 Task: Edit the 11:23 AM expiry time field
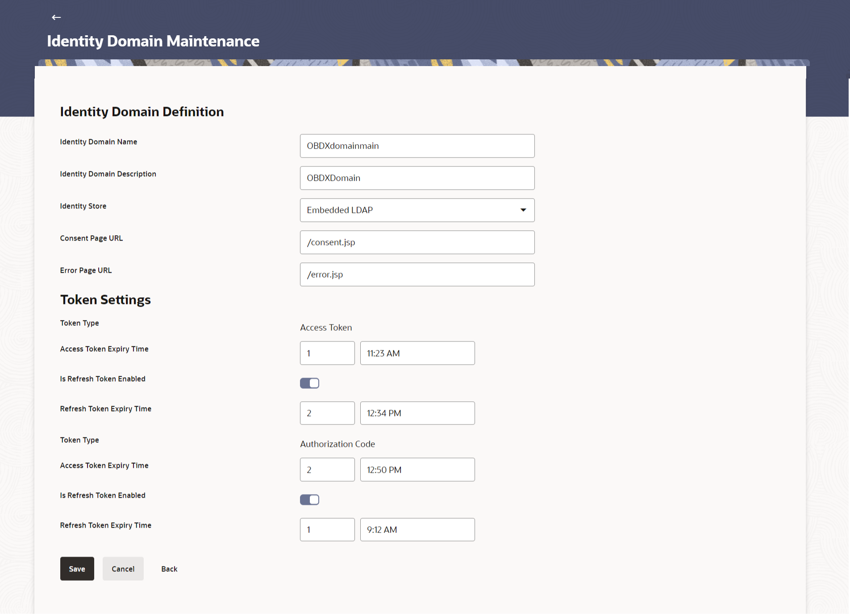[417, 353]
